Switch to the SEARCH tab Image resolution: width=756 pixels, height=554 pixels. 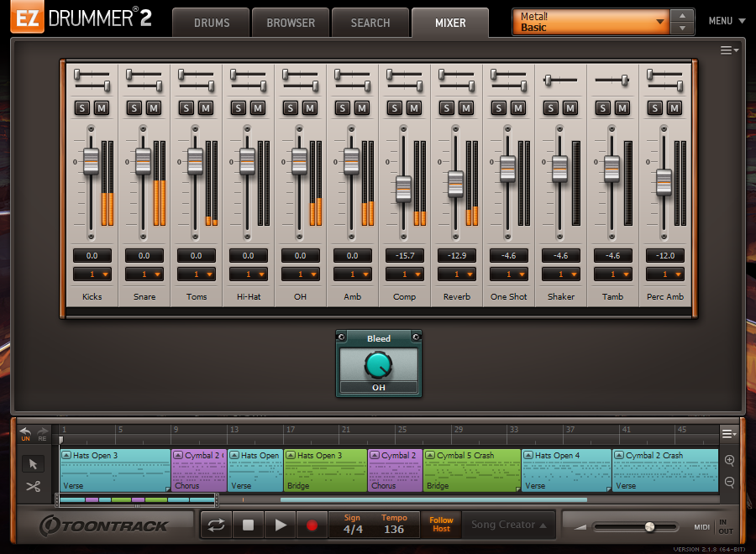pyautogui.click(x=370, y=23)
